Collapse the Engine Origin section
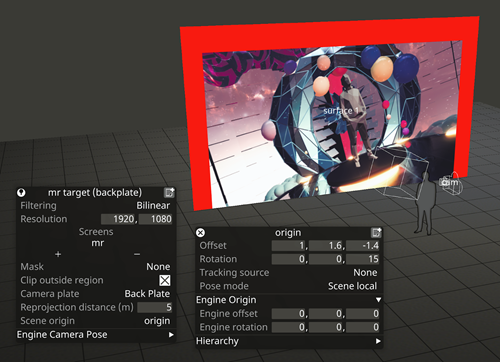The width and height of the screenshot is (500, 362). point(289,300)
